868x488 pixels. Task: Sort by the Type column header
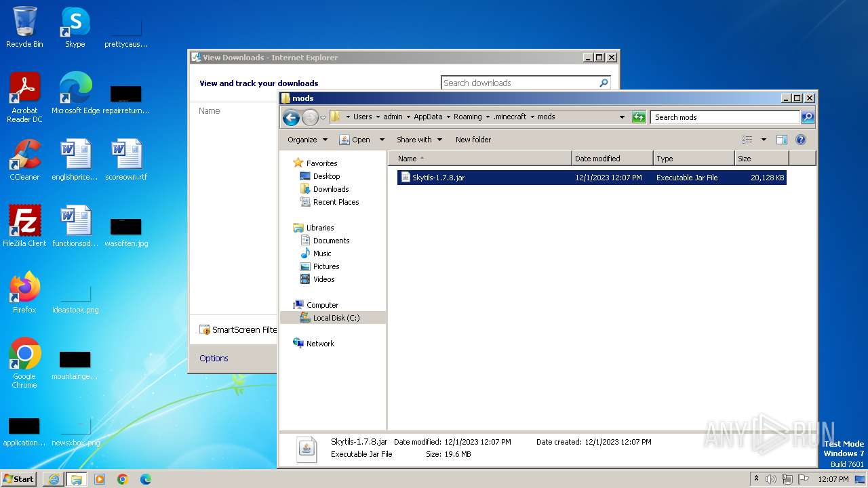click(x=694, y=159)
